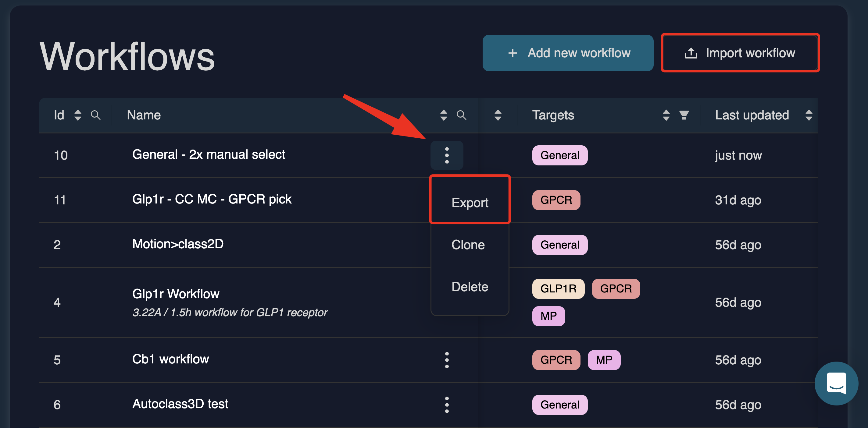The width and height of the screenshot is (868, 428).
Task: Sort by Id column arrows
Action: (78, 115)
